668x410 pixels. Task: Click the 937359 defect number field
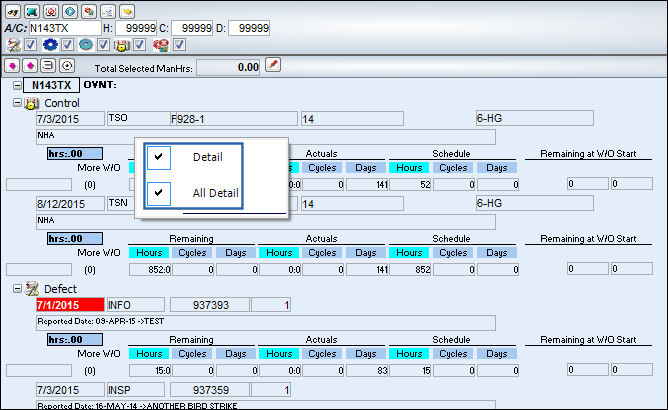pyautogui.click(x=210, y=390)
